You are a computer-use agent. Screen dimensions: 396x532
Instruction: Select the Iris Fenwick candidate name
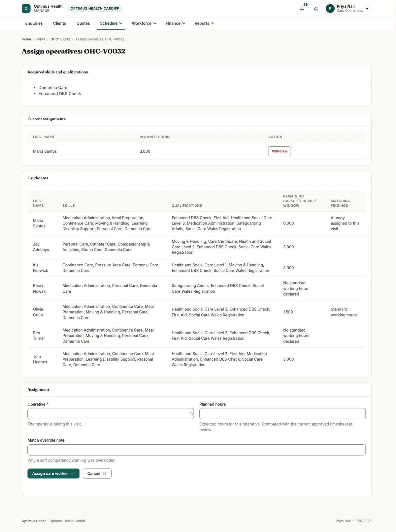40,268
